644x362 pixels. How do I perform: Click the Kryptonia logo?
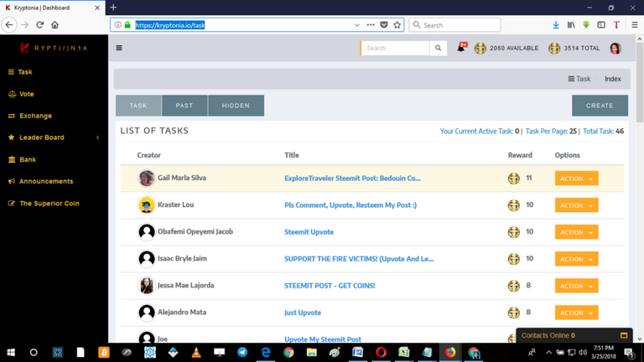click(x=54, y=48)
